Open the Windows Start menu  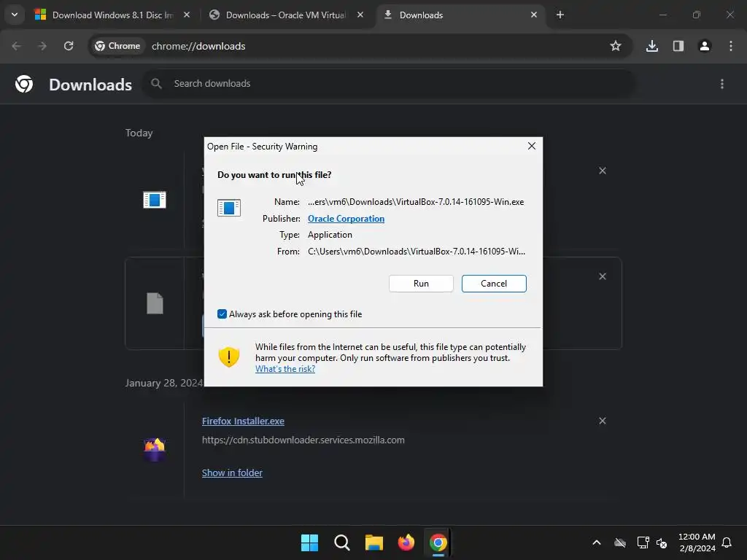point(309,542)
